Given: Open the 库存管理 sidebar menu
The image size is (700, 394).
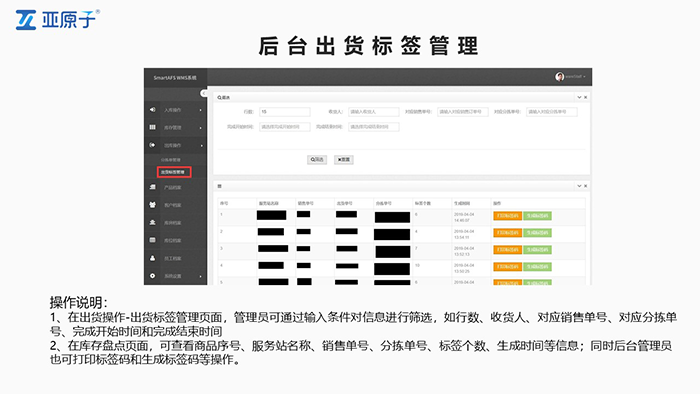Looking at the screenshot, I should (175, 128).
